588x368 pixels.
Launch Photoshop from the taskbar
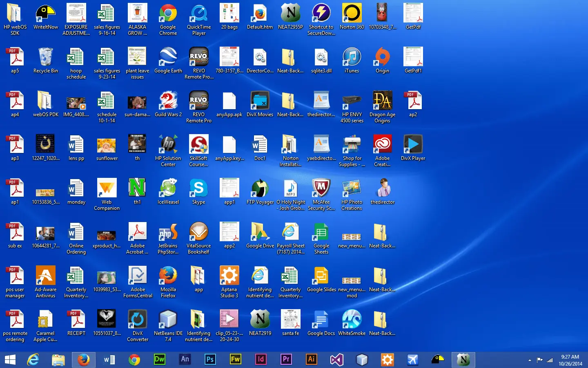click(210, 359)
